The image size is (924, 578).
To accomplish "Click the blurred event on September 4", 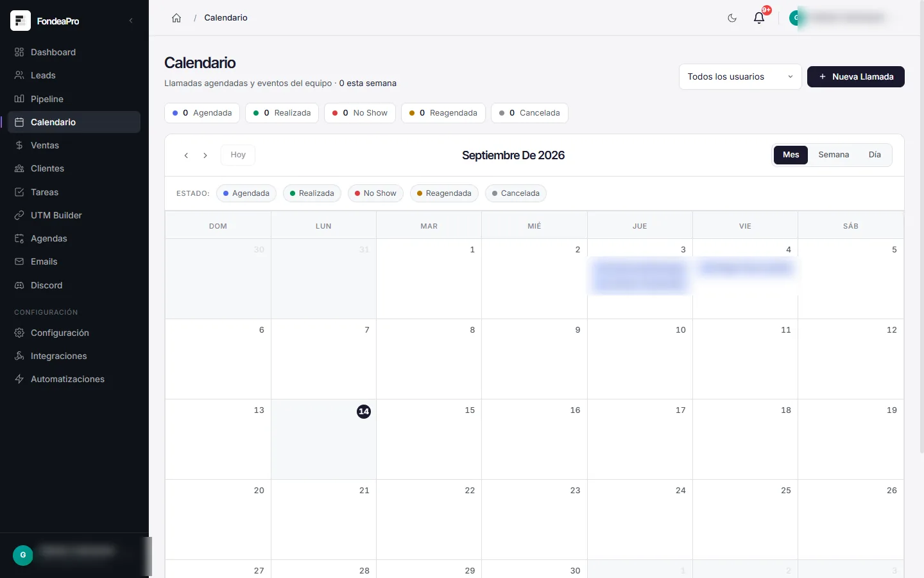I will (x=746, y=268).
